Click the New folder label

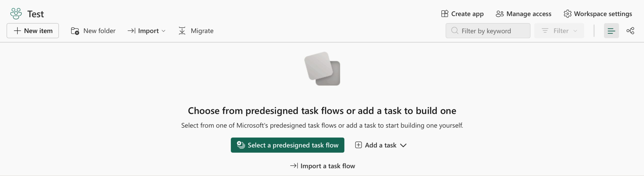tap(99, 31)
